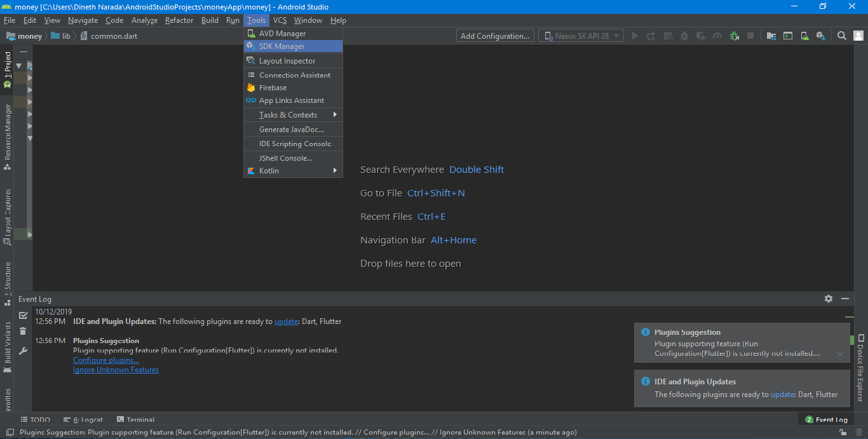Open TODO tool window tab

[36, 420]
